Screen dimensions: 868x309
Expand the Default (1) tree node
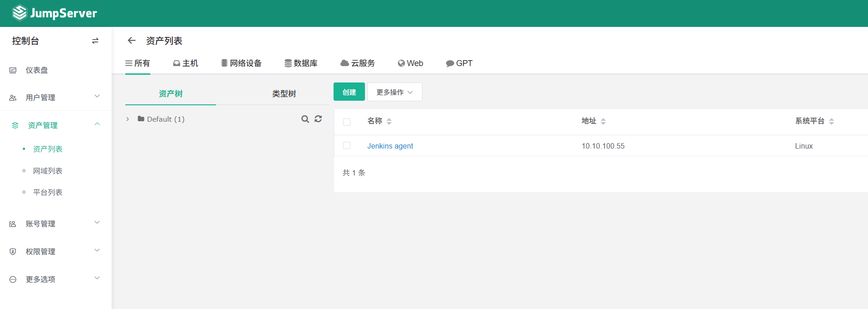pos(128,119)
